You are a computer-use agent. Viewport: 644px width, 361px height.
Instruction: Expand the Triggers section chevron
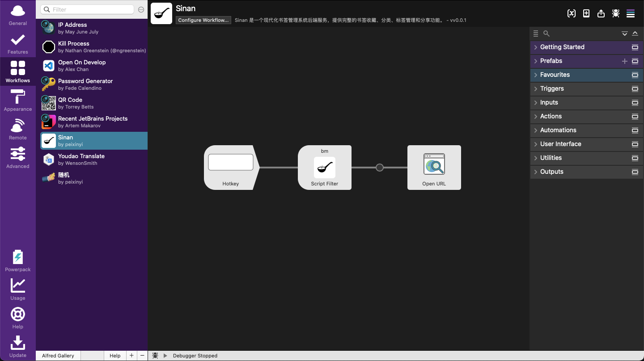536,88
